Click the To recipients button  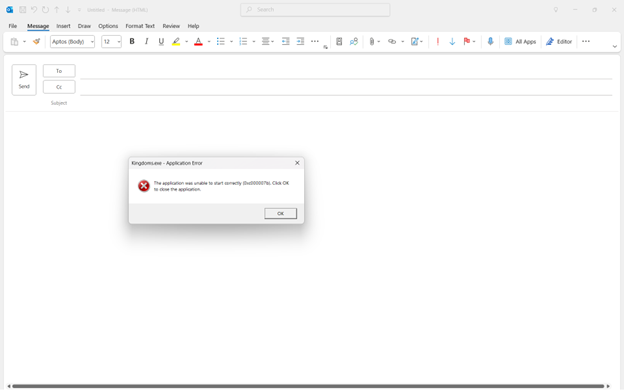59,71
